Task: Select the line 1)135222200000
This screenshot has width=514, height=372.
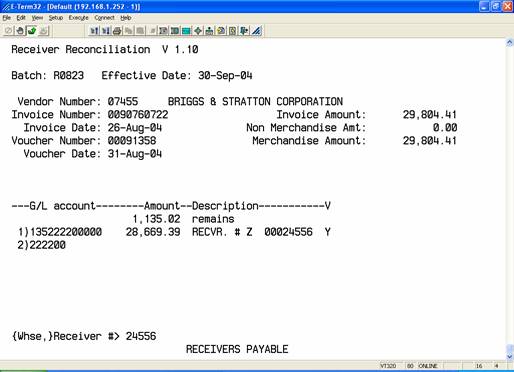Action: tap(60, 232)
